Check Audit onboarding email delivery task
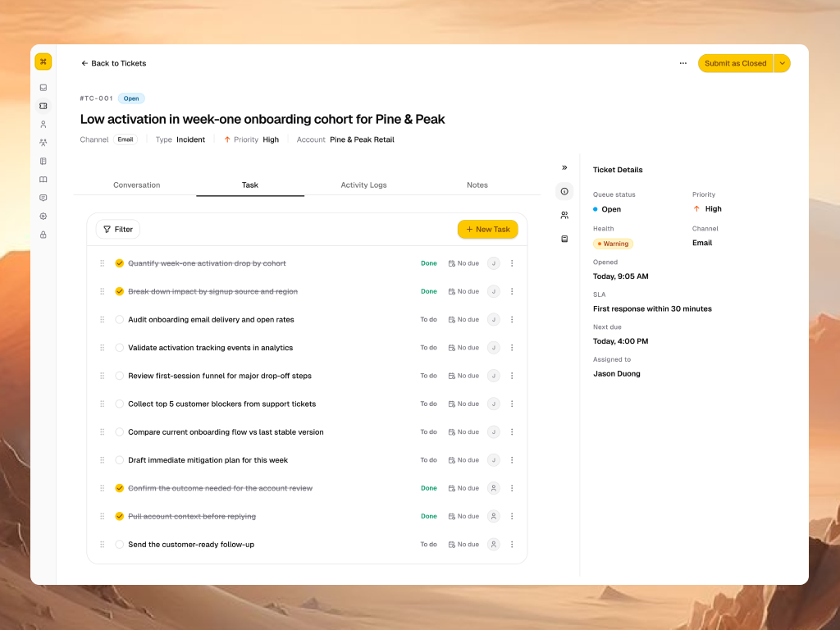The width and height of the screenshot is (840, 630). pyautogui.click(x=120, y=320)
